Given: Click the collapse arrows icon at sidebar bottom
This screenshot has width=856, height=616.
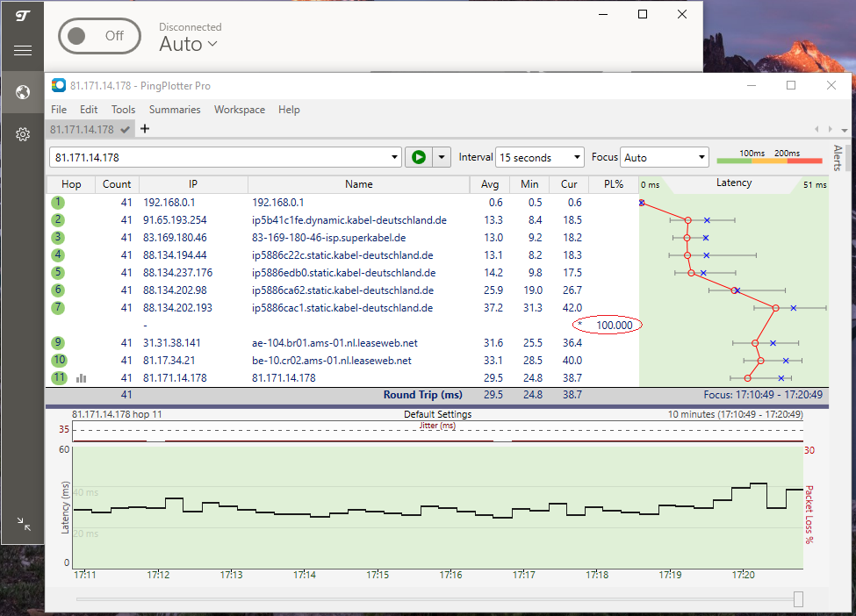Looking at the screenshot, I should point(24,524).
